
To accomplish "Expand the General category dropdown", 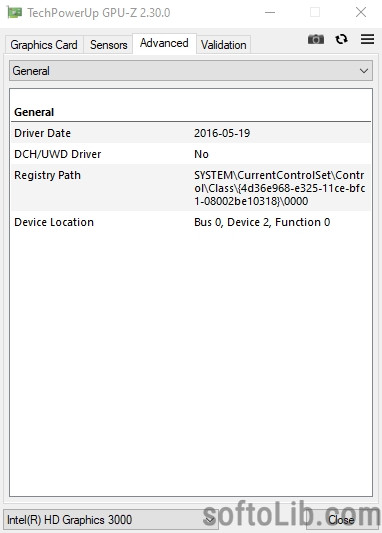I will coord(191,71).
